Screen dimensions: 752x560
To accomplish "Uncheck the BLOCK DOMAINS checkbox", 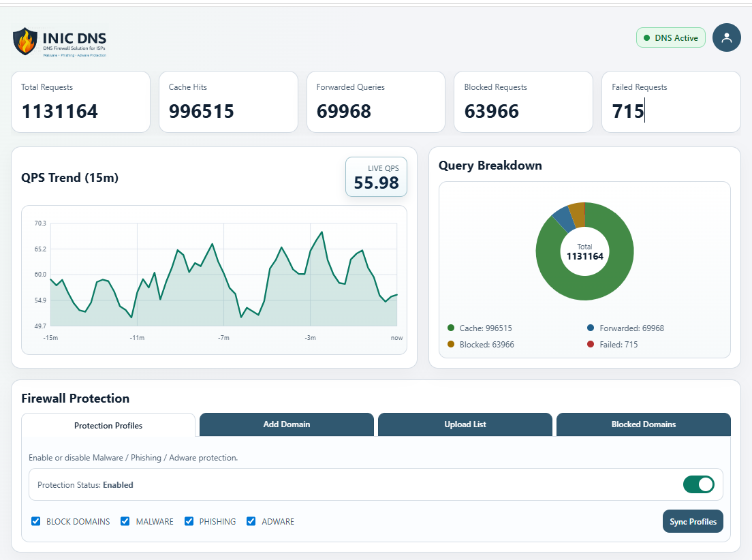I will (x=35, y=521).
